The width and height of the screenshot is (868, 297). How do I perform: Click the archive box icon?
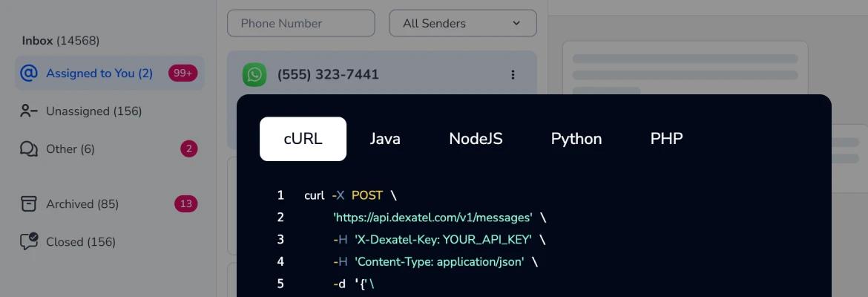click(28, 203)
